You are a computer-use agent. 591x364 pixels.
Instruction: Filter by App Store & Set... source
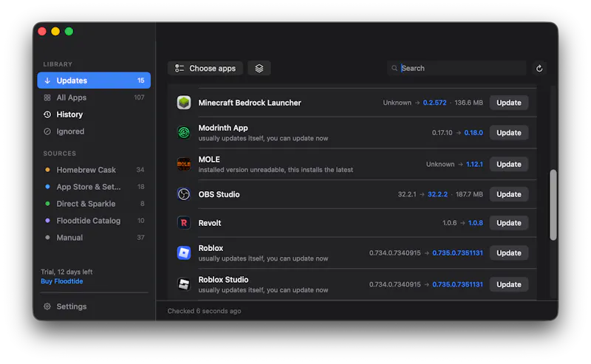pyautogui.click(x=94, y=187)
